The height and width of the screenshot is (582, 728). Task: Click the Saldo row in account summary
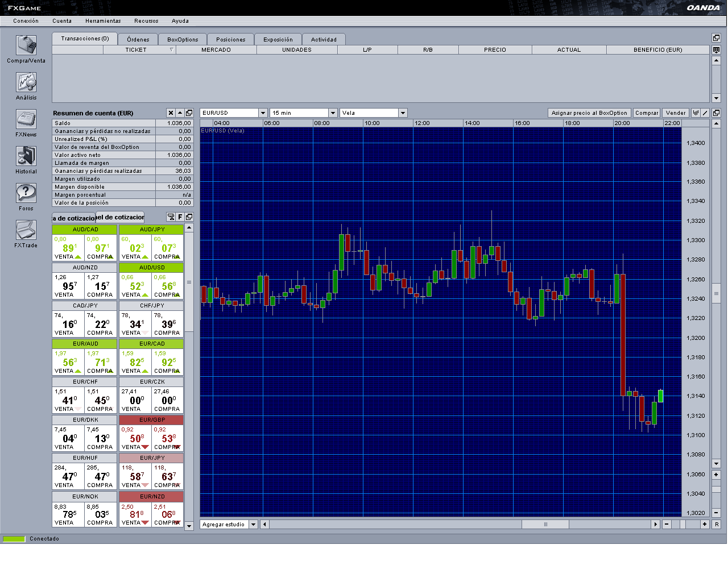click(x=123, y=123)
